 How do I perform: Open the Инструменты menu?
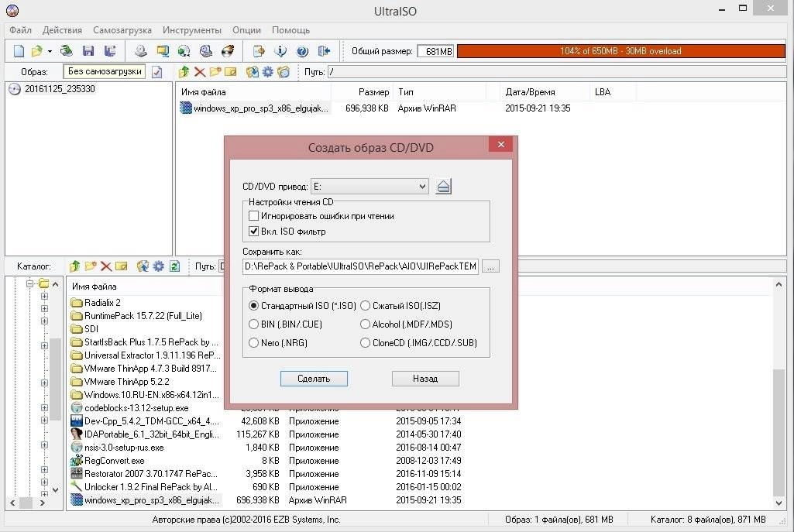pos(192,30)
